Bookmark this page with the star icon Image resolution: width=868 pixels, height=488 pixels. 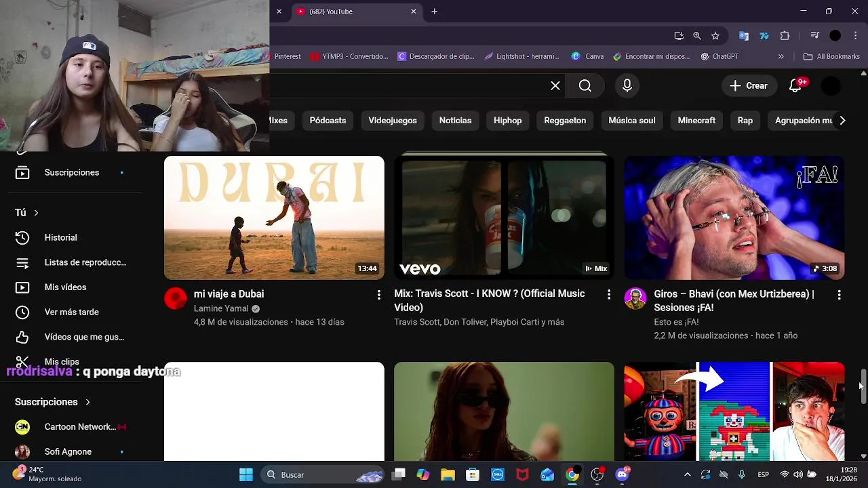[715, 35]
